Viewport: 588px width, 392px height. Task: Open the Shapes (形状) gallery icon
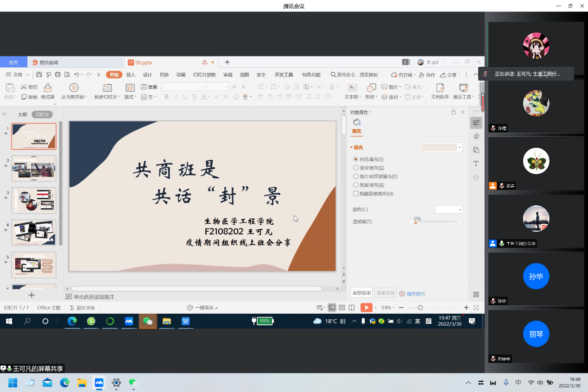[x=371, y=88]
